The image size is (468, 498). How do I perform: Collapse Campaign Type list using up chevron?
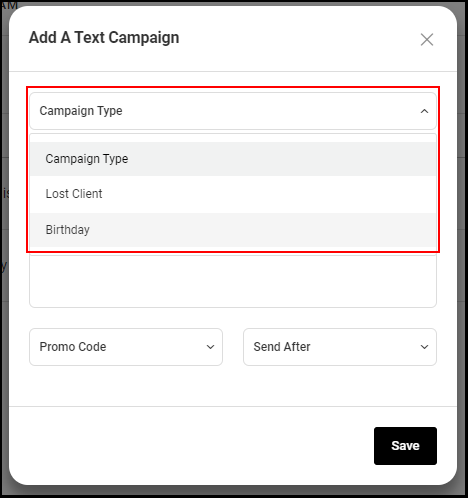point(424,111)
